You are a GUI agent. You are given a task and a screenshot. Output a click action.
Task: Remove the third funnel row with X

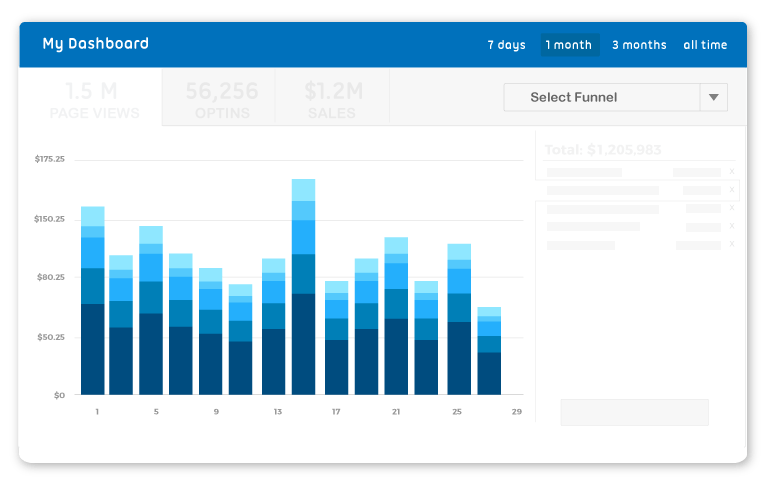(732, 208)
